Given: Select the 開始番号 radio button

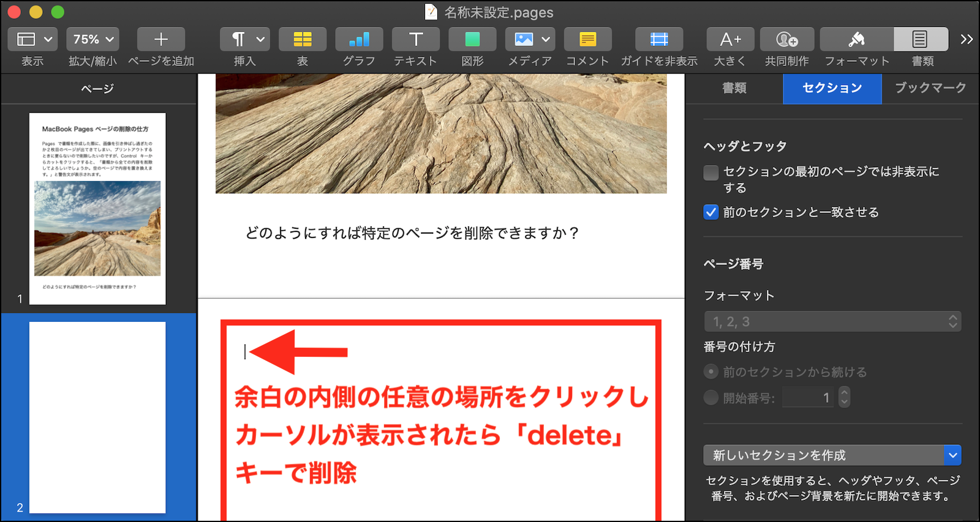Looking at the screenshot, I should coord(711,398).
